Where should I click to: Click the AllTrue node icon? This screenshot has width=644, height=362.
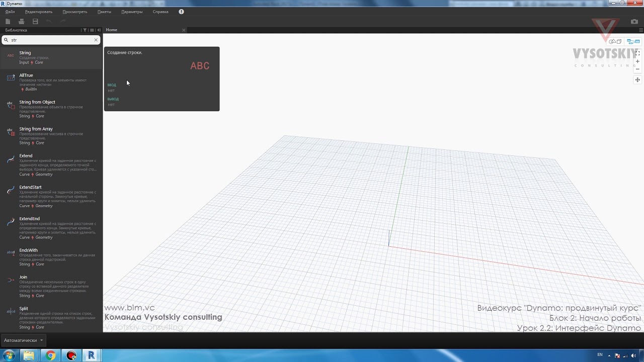[11, 78]
